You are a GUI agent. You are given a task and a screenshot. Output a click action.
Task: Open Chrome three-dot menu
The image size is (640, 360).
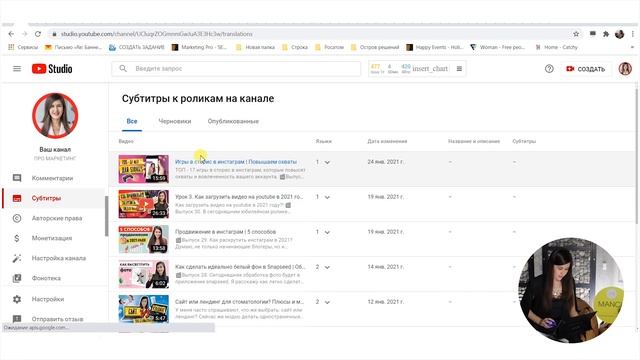coord(633,34)
